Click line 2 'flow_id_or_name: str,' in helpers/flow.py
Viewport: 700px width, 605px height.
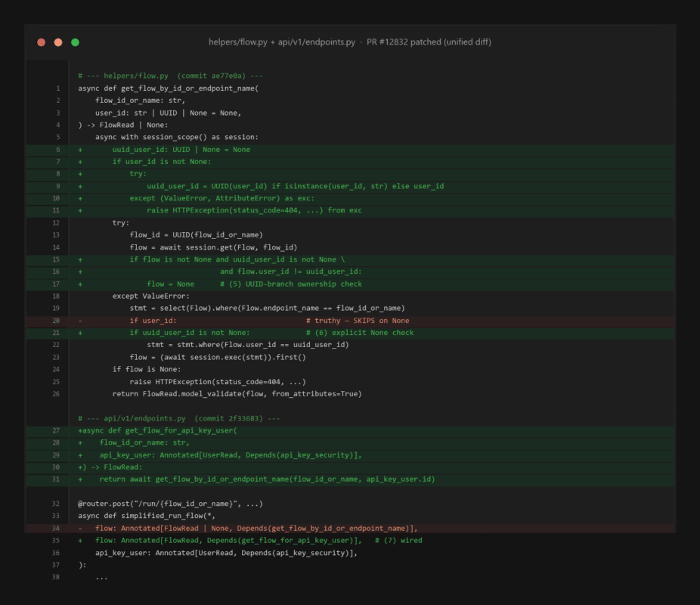pyautogui.click(x=140, y=101)
